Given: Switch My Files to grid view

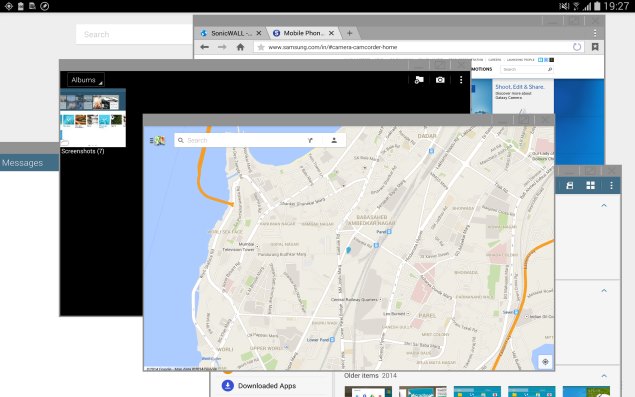Looking at the screenshot, I should [x=590, y=186].
